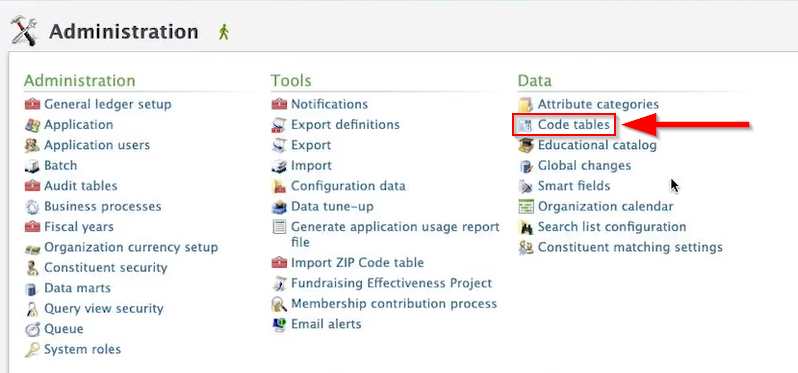Click the Batch icon
The height and width of the screenshot is (373, 798).
[x=32, y=166]
